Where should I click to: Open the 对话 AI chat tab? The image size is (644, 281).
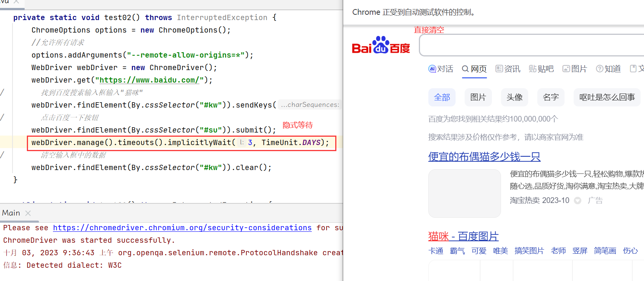[x=441, y=69]
